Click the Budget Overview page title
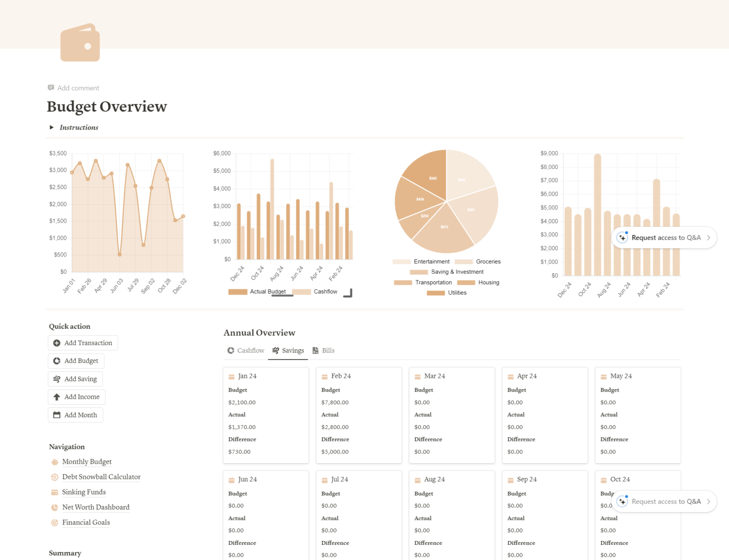The width and height of the screenshot is (729, 560). 107,106
